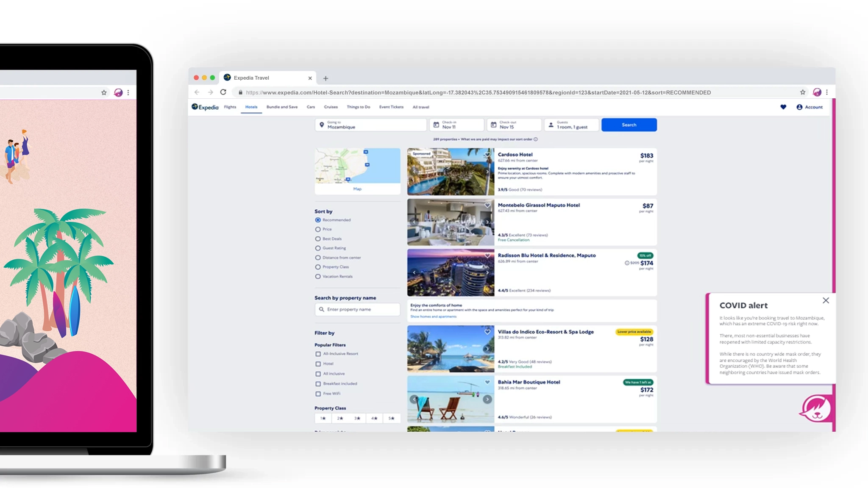Open Bundle and Save tab

point(282,107)
